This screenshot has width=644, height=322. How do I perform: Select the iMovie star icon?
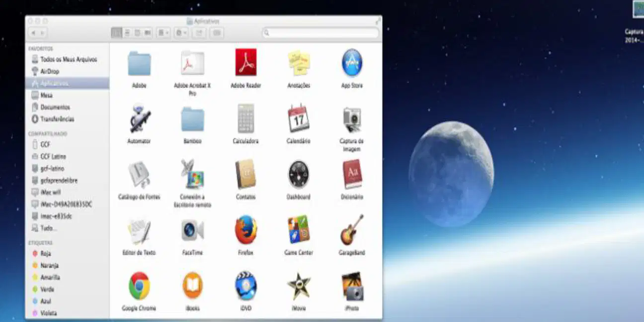click(299, 286)
